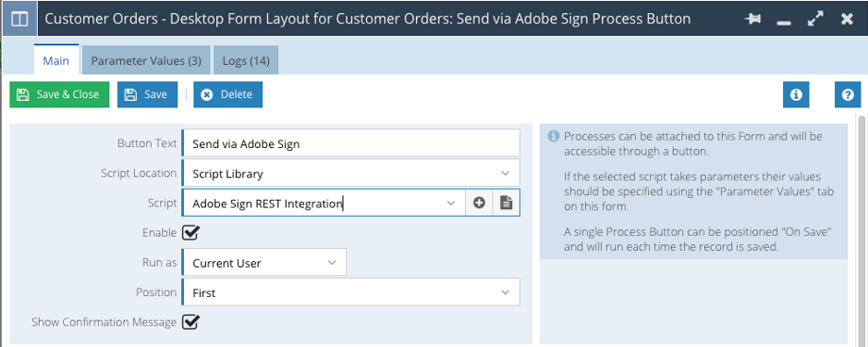The height and width of the screenshot is (347, 868).
Task: Click inside the Button Text input field
Action: [x=350, y=143]
